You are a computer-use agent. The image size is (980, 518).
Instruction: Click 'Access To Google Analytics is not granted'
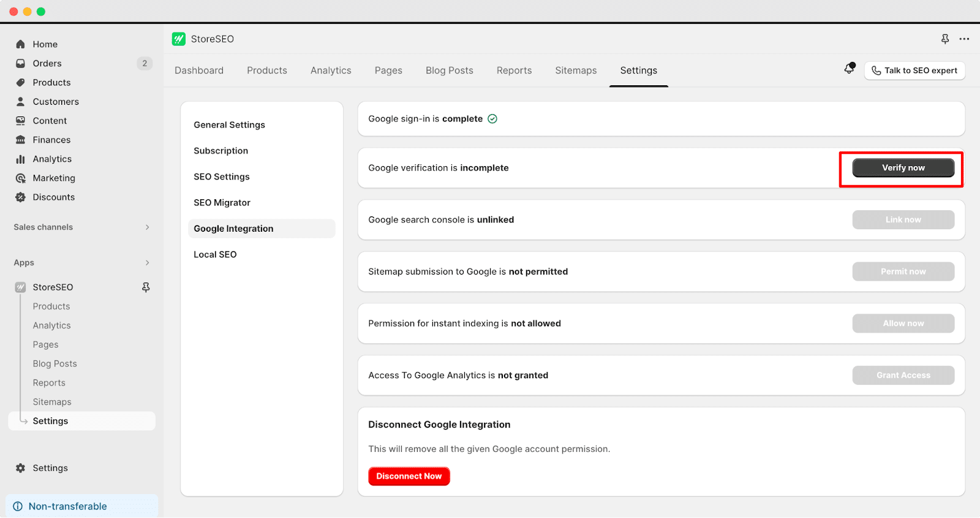(x=458, y=375)
